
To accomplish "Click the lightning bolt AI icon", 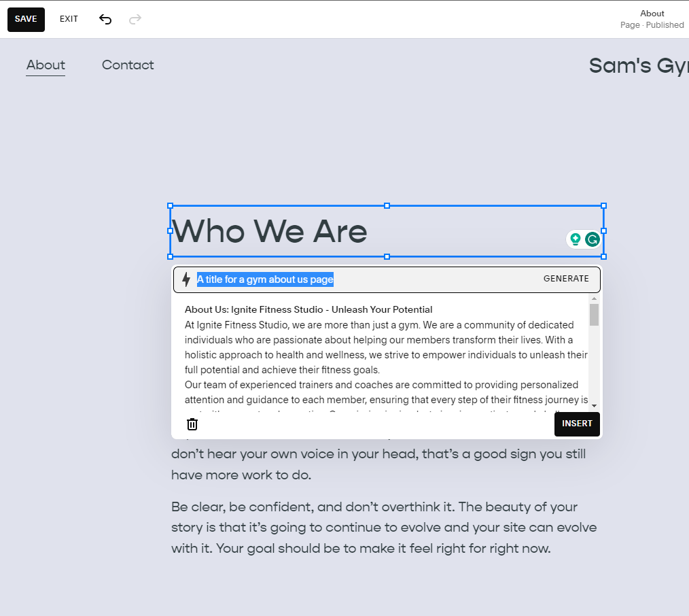I will point(186,279).
